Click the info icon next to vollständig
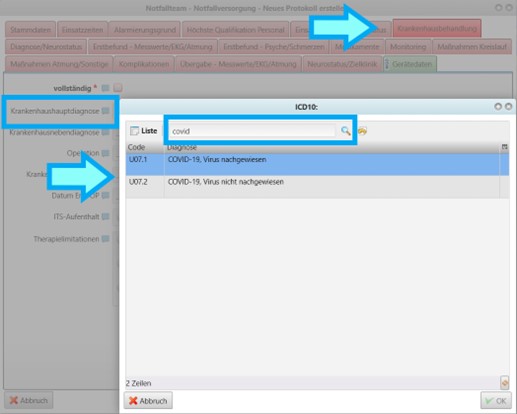Image resolution: width=517 pixels, height=414 pixels. 105,88
